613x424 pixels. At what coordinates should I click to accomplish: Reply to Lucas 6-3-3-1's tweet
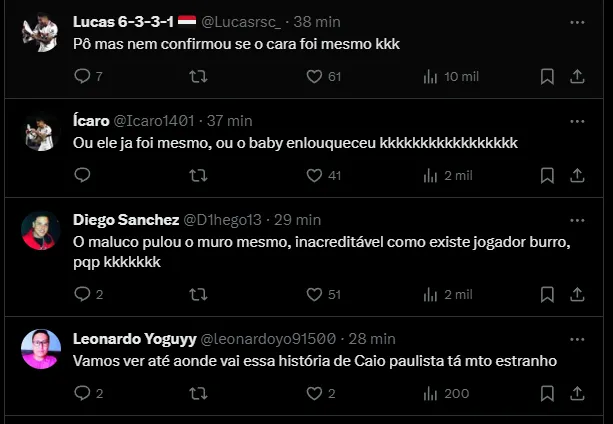[83, 76]
